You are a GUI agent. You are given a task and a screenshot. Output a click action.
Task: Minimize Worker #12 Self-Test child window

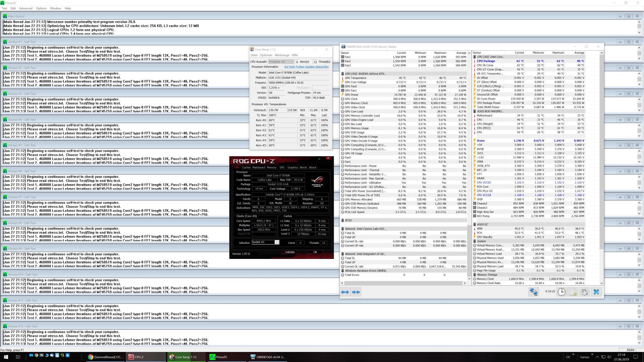(x=620, y=326)
